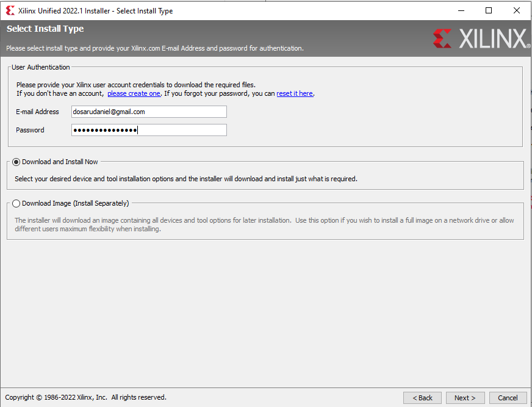Focus the Password input field
This screenshot has height=407, width=532.
pos(149,130)
